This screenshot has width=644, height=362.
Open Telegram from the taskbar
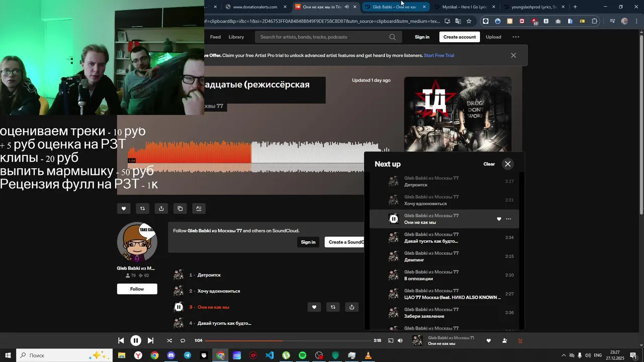pos(188,355)
